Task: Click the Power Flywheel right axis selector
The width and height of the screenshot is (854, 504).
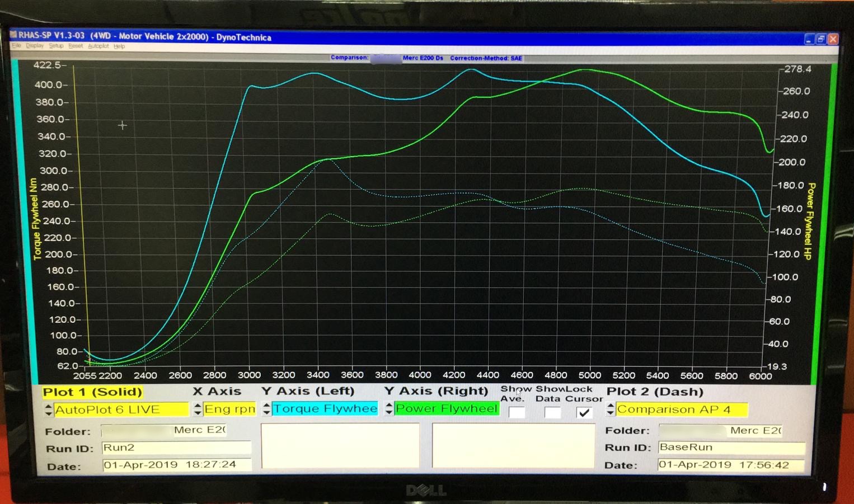Action: (x=447, y=408)
